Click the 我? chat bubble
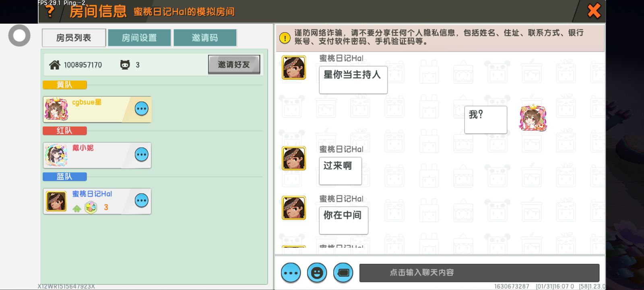644x290 pixels. point(486,120)
